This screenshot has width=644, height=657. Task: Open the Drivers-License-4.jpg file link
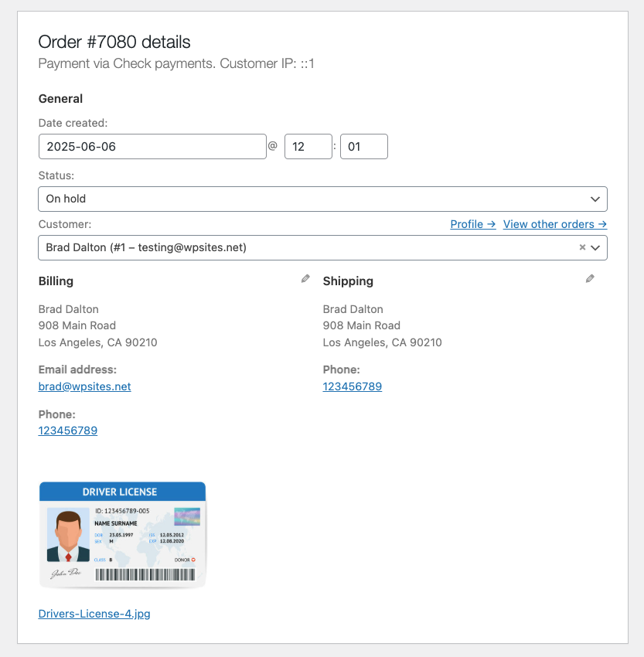[94, 614]
